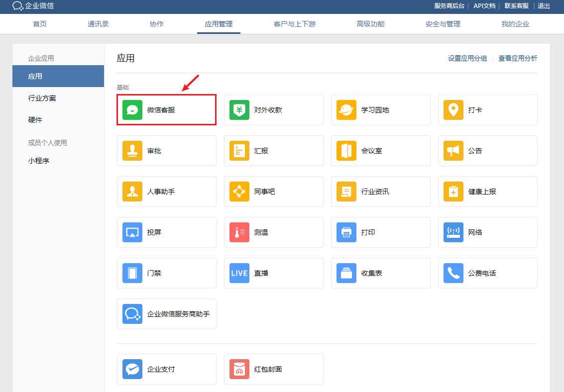This screenshot has width=564, height=392.
Task: Open the 投屏 screen cast icon
Action: [x=132, y=232]
